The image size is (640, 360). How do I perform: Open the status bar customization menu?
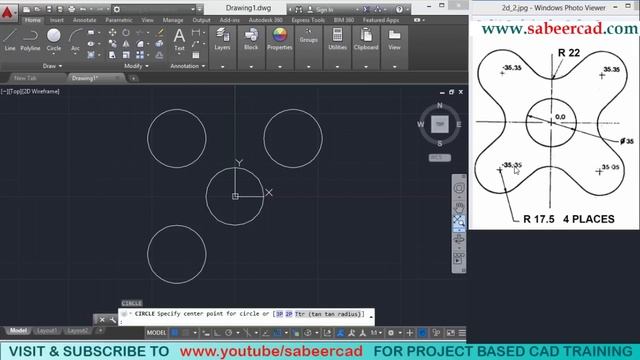[462, 333]
